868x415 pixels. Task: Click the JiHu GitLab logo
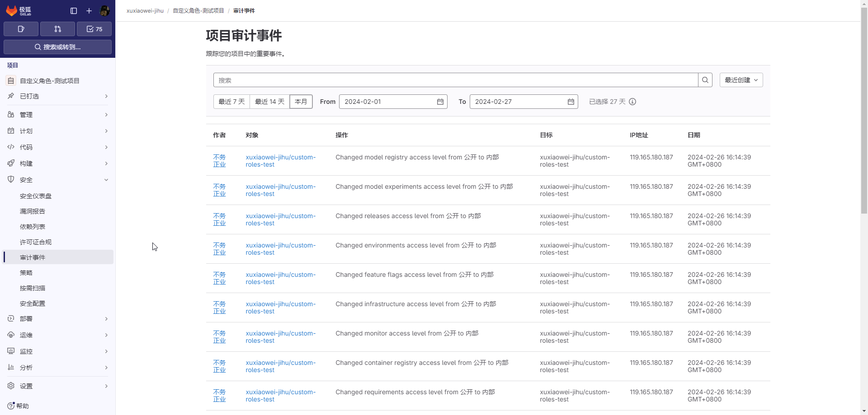18,10
